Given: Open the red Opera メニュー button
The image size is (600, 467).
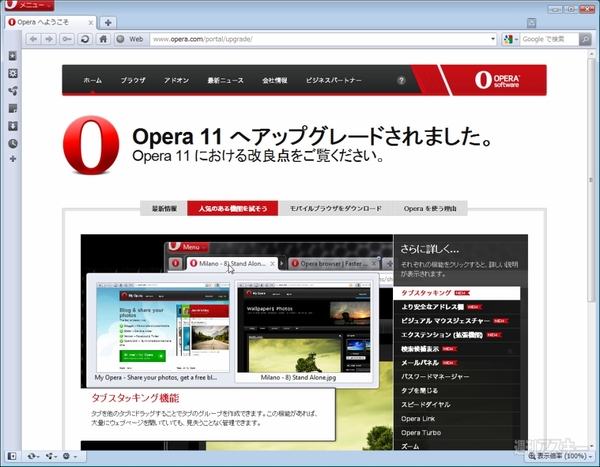Looking at the screenshot, I should [29, 5].
